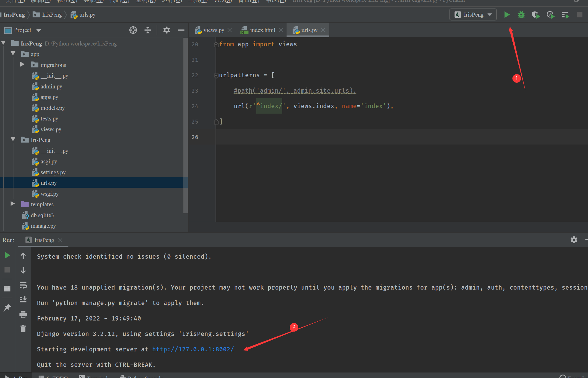Screen dimensions: 588x378
Task: Pin the Run tab
Action: point(7,308)
